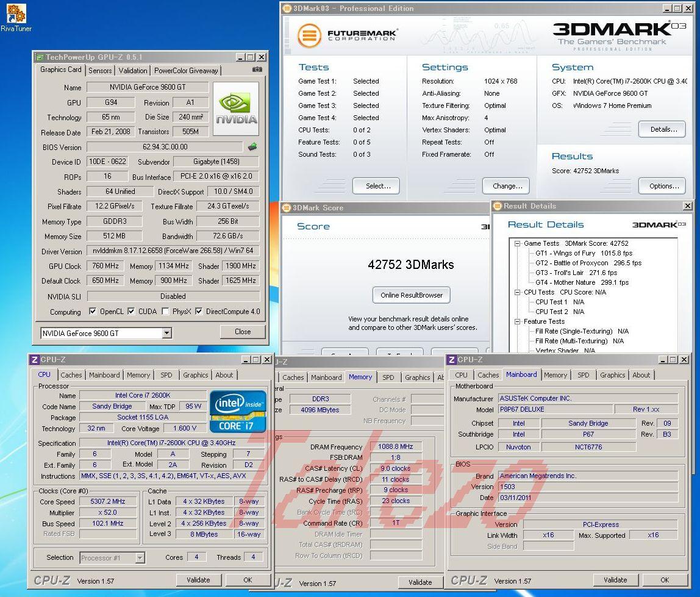The width and height of the screenshot is (700, 597).
Task: Select GT2 - Battle of Proxycon result row
Action: pyautogui.click(x=588, y=263)
